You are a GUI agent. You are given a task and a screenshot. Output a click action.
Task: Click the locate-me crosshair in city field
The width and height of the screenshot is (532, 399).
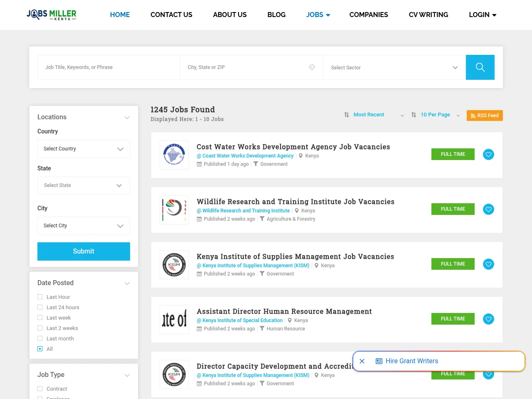[312, 67]
